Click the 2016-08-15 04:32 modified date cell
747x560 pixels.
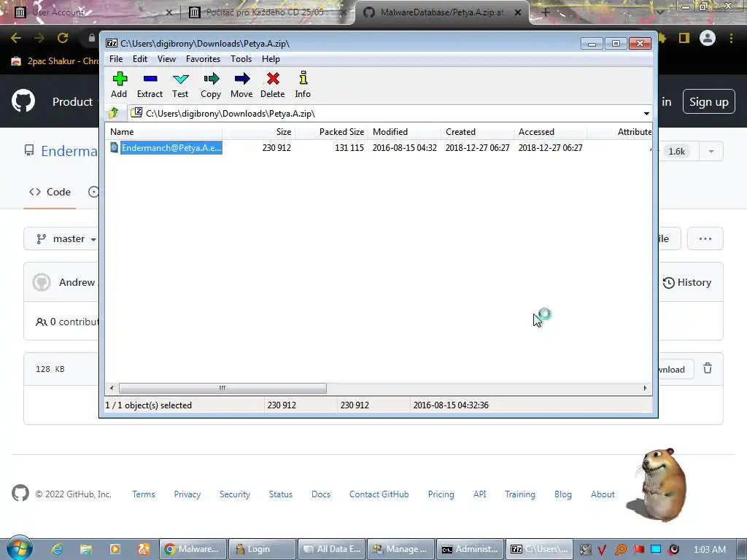(x=404, y=147)
